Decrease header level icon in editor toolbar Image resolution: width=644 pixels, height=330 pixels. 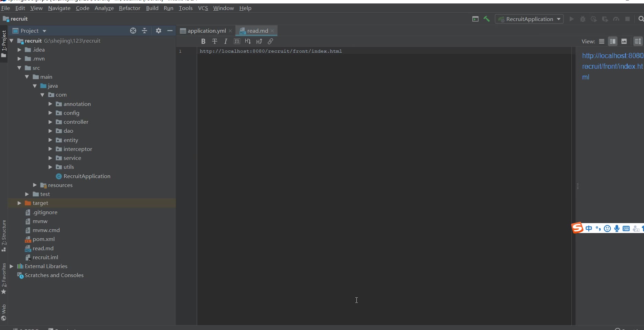pos(248,41)
